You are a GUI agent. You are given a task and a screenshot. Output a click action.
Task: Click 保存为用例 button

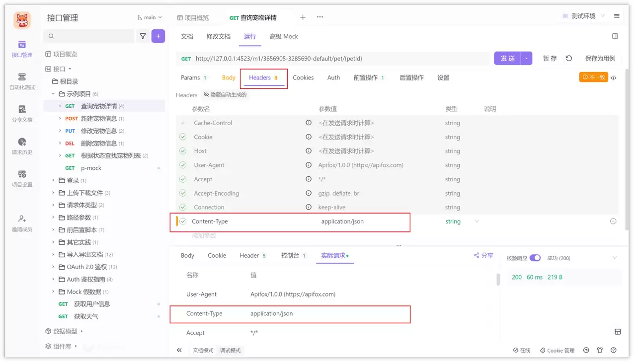[600, 58]
